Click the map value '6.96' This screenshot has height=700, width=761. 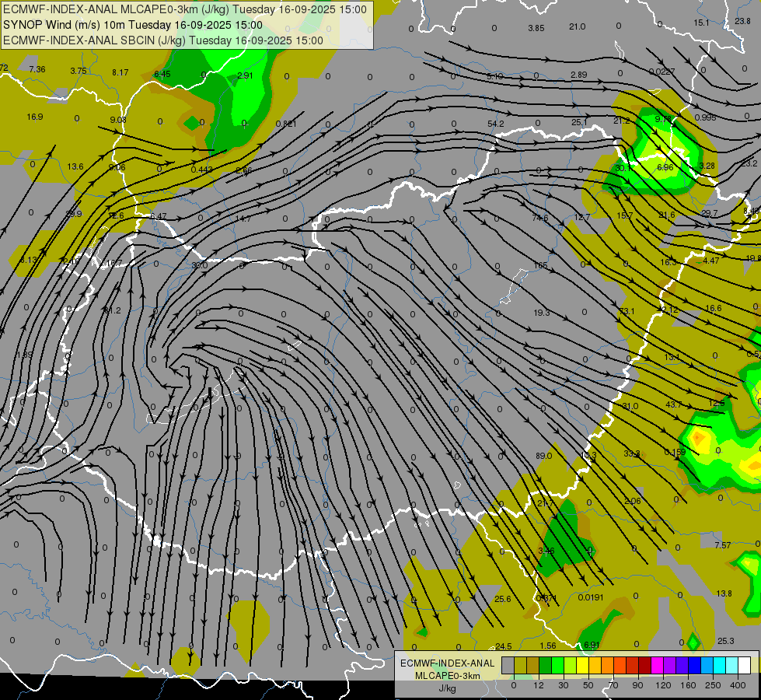(665, 167)
